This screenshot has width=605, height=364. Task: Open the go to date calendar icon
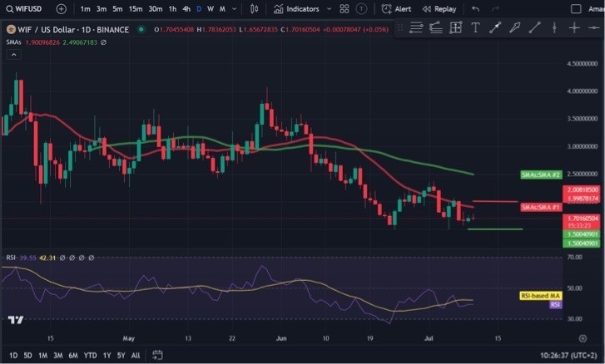click(158, 355)
